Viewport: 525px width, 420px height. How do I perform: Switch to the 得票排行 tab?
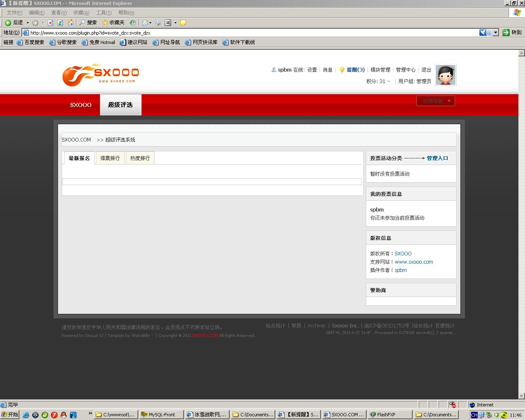click(110, 158)
